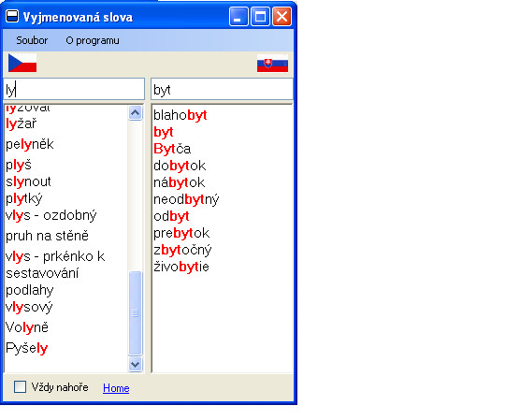The width and height of the screenshot is (520, 420).
Task: Select the entry 'vlys - ozdobný'
Action: [51, 215]
